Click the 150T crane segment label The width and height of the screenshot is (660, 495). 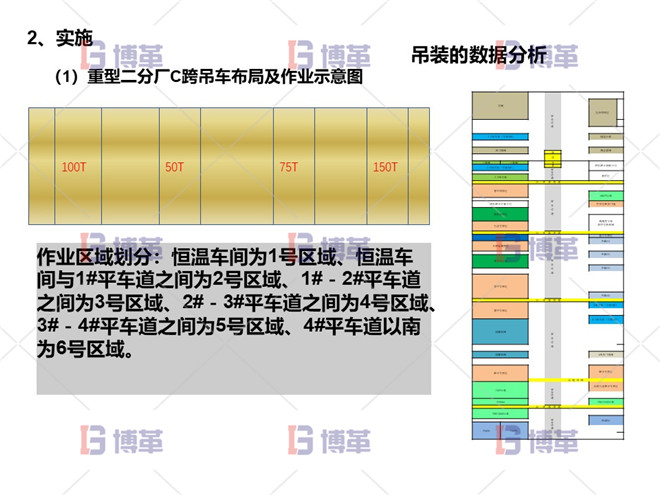[x=385, y=167]
